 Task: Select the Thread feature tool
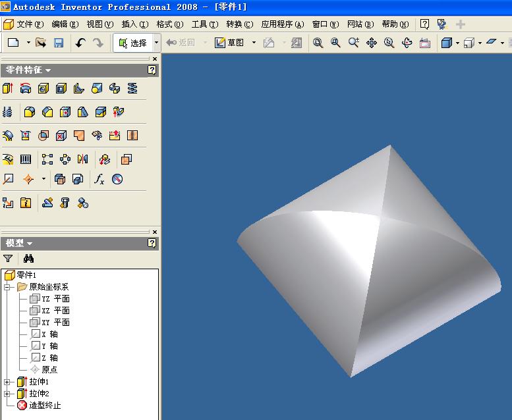(7, 112)
